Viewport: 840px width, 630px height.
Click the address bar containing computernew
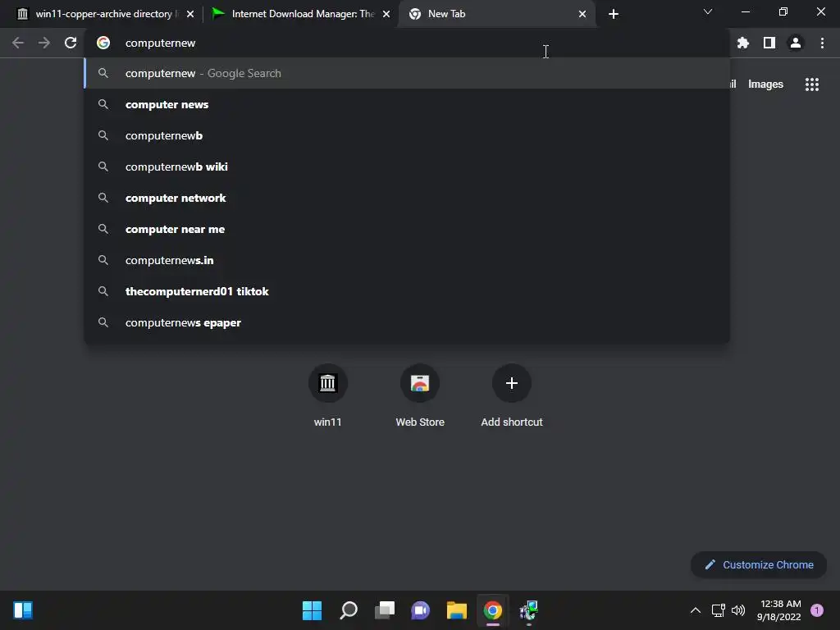pyautogui.click(x=407, y=43)
